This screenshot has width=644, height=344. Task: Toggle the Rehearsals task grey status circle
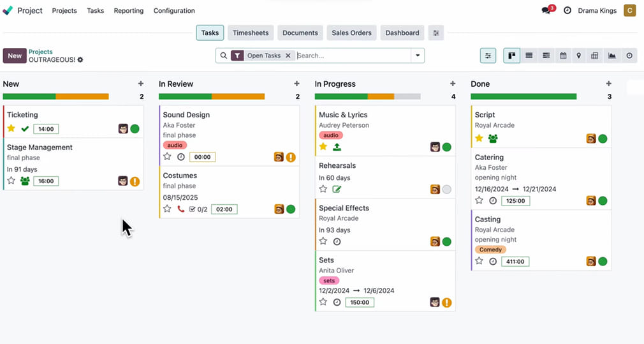446,190
